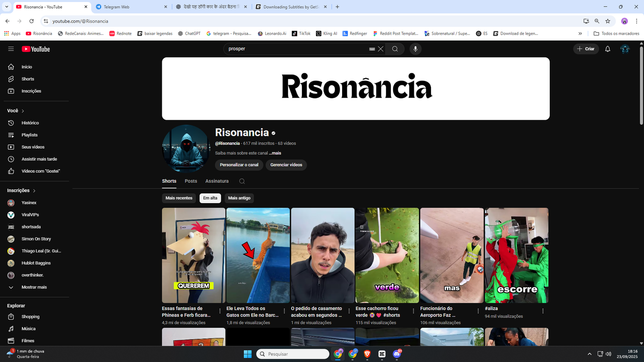Open Todos os marcadores folder
The image size is (644, 362).
pos(616,33)
